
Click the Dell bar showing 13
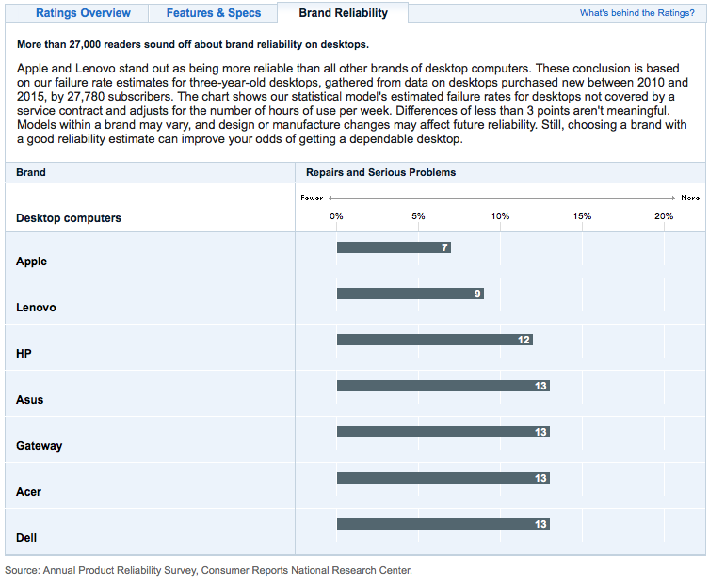[x=443, y=524]
